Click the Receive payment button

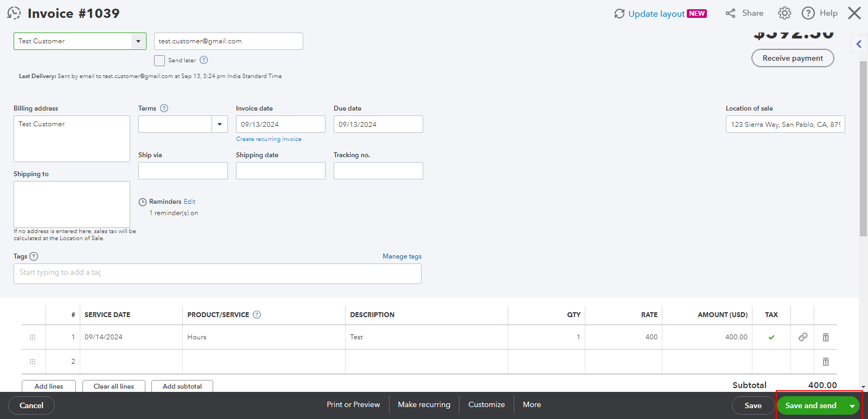click(x=792, y=58)
